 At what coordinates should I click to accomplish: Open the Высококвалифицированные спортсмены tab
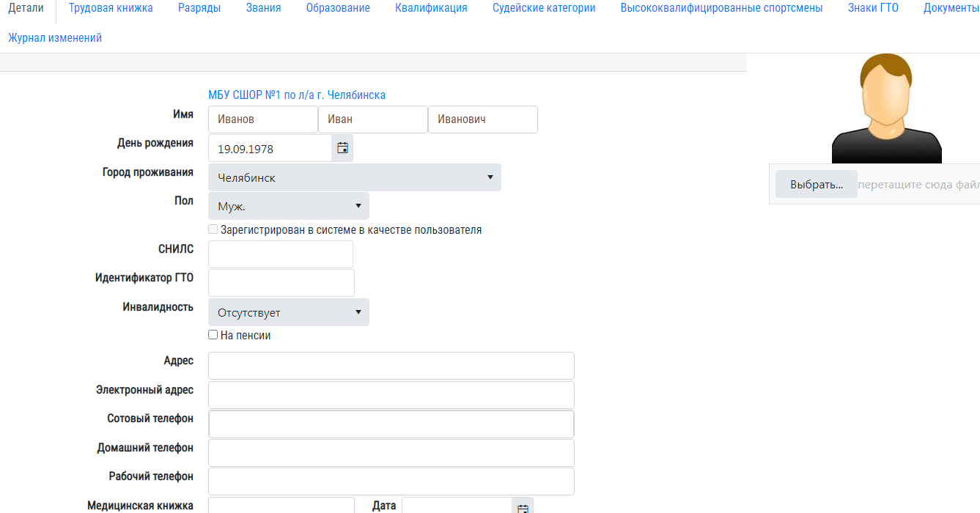(x=721, y=8)
